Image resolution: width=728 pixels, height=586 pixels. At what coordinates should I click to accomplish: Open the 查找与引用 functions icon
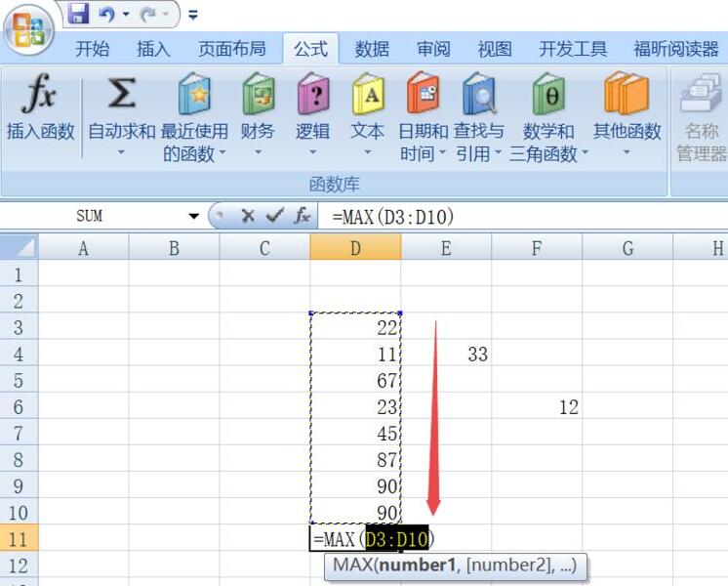pyautogui.click(x=479, y=93)
